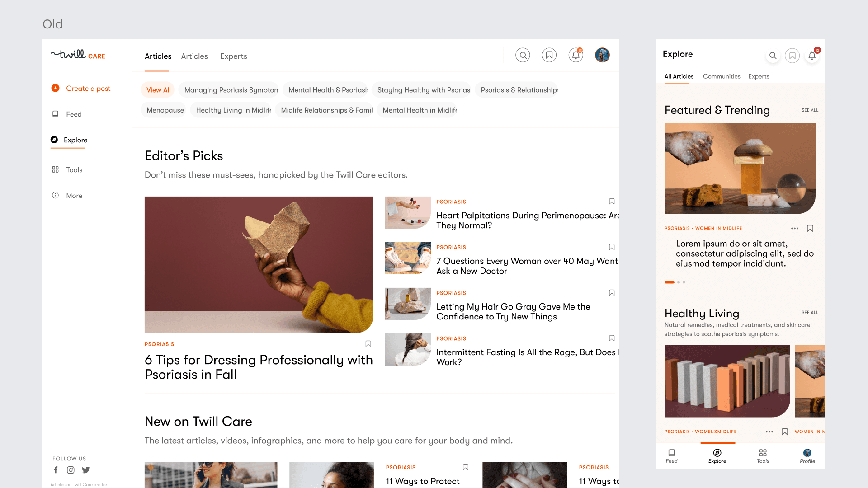
Task: Expand the More item in left sidebar
Action: click(x=68, y=196)
